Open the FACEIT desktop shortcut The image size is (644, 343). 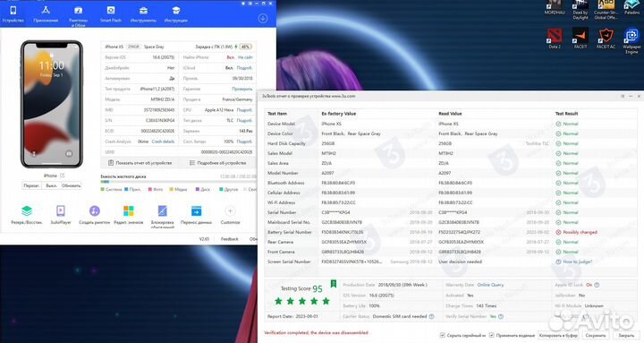580,39
